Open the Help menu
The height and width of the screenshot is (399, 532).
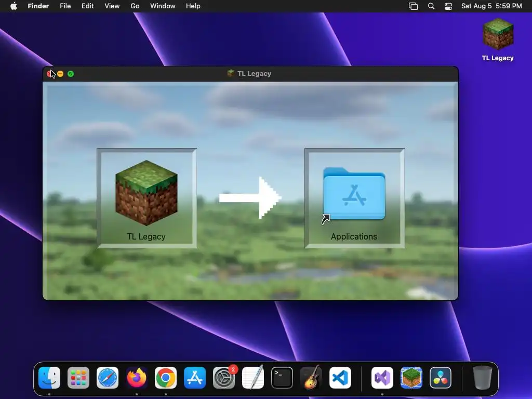coord(193,6)
